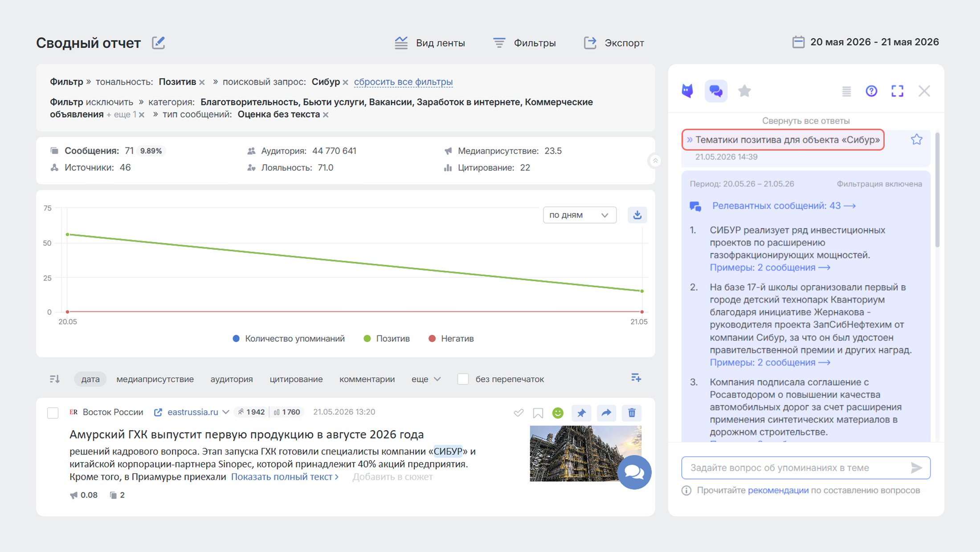Collapse the statistics panel with chevron button
The height and width of the screenshot is (552, 980).
[x=655, y=160]
